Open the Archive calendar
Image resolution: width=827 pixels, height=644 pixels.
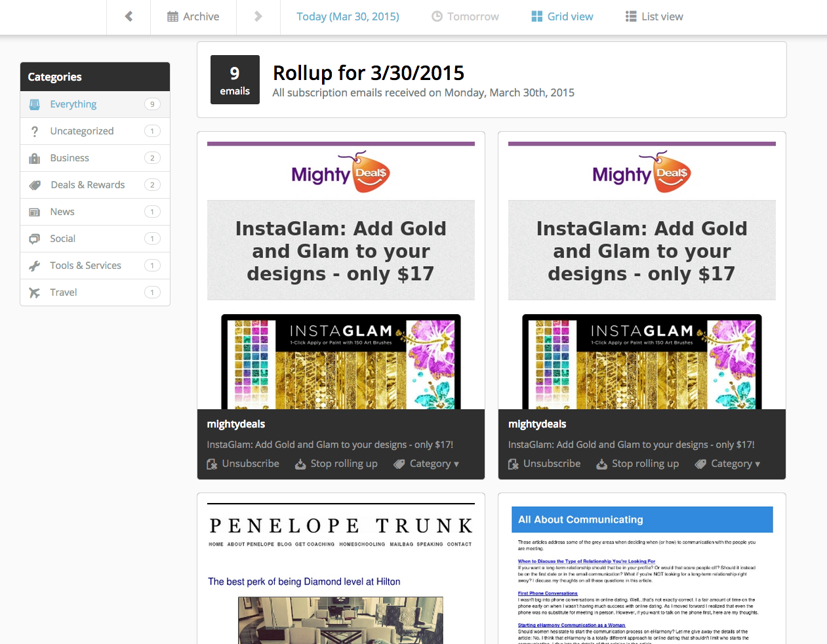tap(193, 16)
